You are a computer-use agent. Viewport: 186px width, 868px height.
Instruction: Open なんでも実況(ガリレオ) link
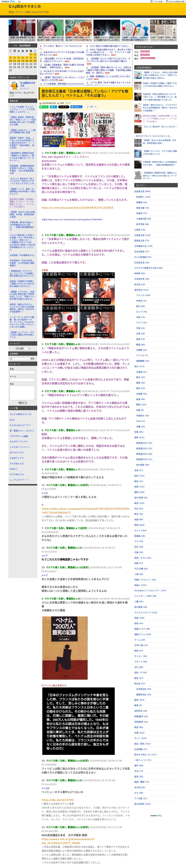click(21, 414)
